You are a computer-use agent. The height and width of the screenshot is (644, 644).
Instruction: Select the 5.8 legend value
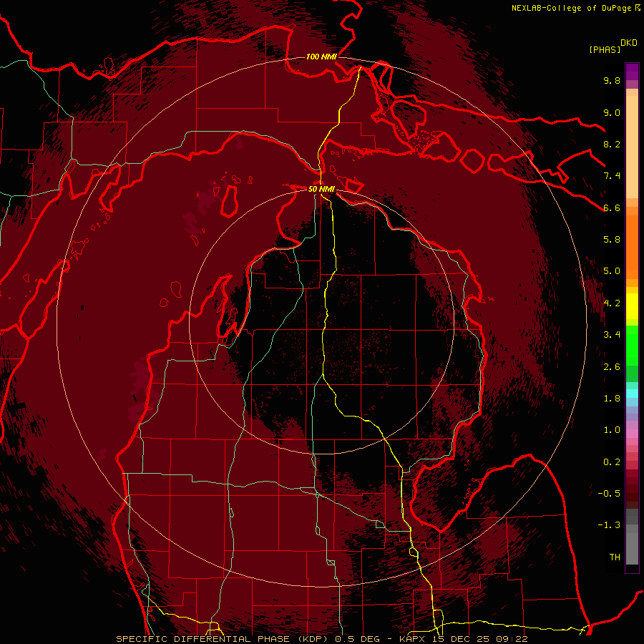[612, 240]
